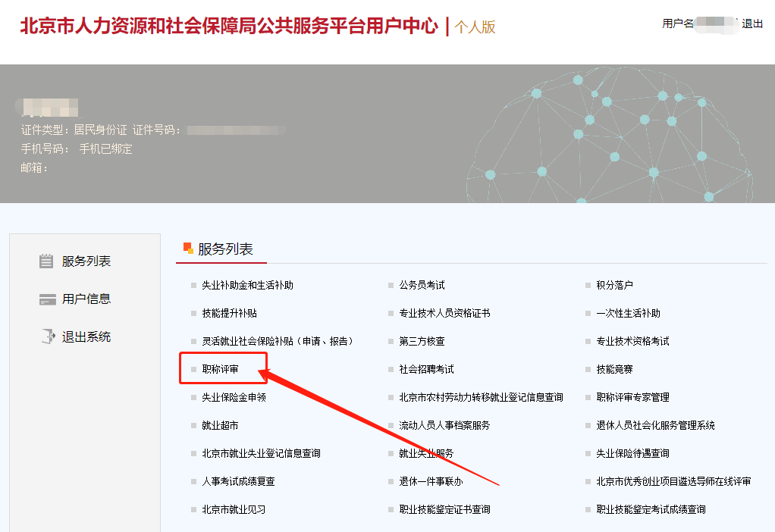Select the 服务列表 notepad icon in sidebar
The width and height of the screenshot is (775, 532).
tap(47, 261)
